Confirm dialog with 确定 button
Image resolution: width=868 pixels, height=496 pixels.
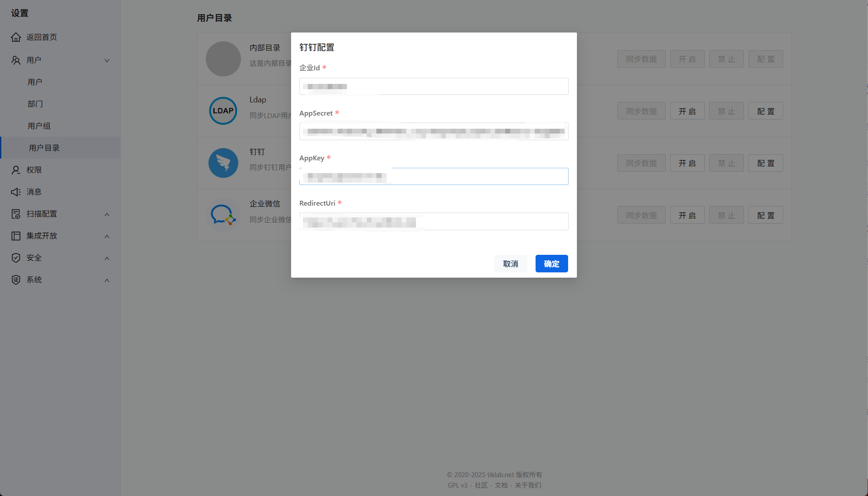tap(551, 264)
